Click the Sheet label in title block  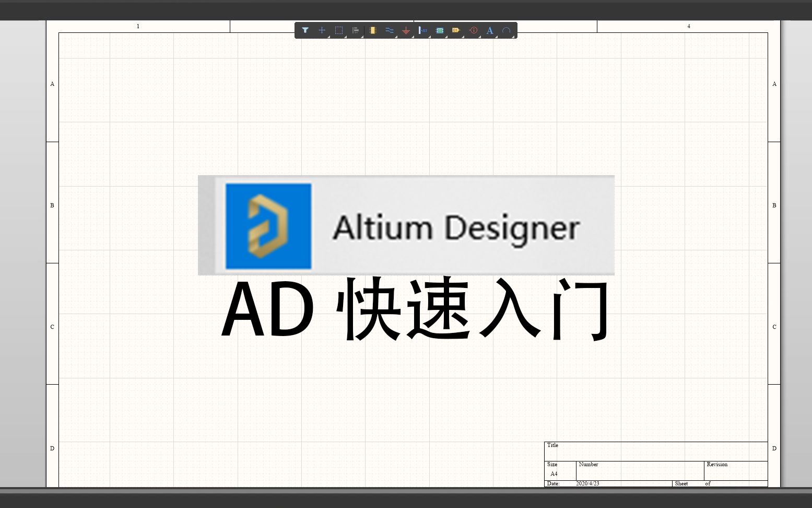pyautogui.click(x=681, y=483)
